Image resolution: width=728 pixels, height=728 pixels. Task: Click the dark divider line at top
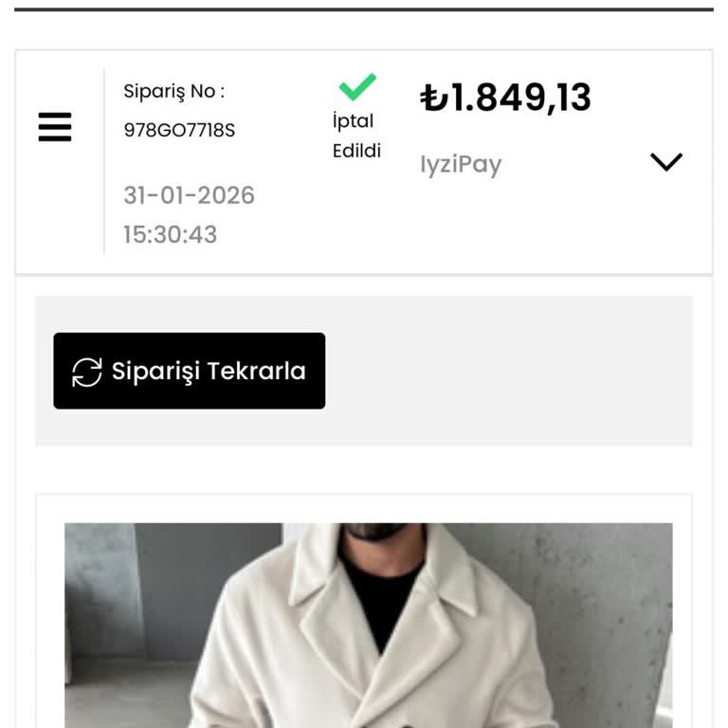(364, 9)
